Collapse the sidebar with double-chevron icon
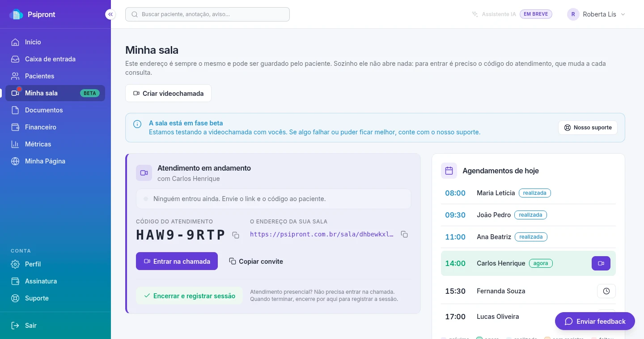 (x=110, y=14)
